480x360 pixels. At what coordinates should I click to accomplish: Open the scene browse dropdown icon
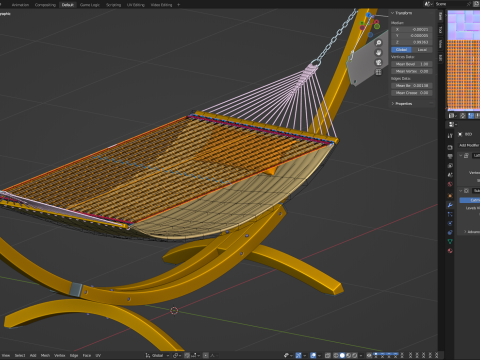428,4
